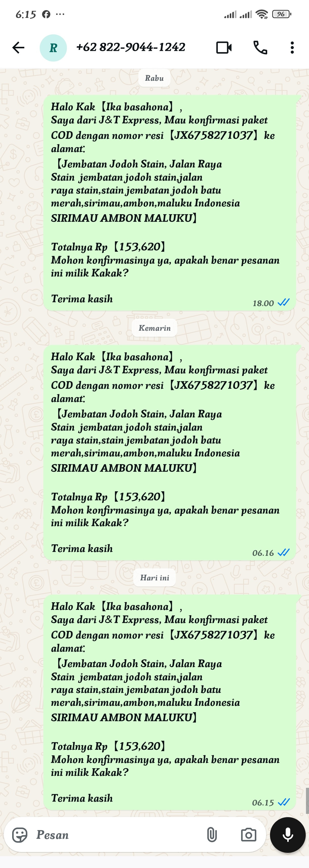Viewport: 309px width, 868px height.
Task: Open camera from message bar
Action: tap(249, 835)
